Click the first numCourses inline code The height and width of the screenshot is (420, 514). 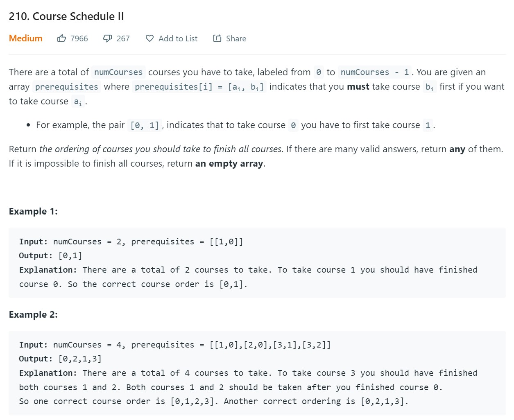click(118, 72)
